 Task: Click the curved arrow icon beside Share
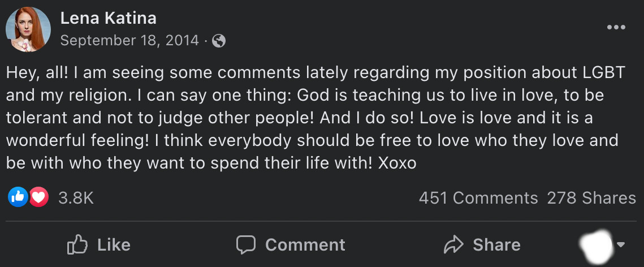click(x=453, y=245)
